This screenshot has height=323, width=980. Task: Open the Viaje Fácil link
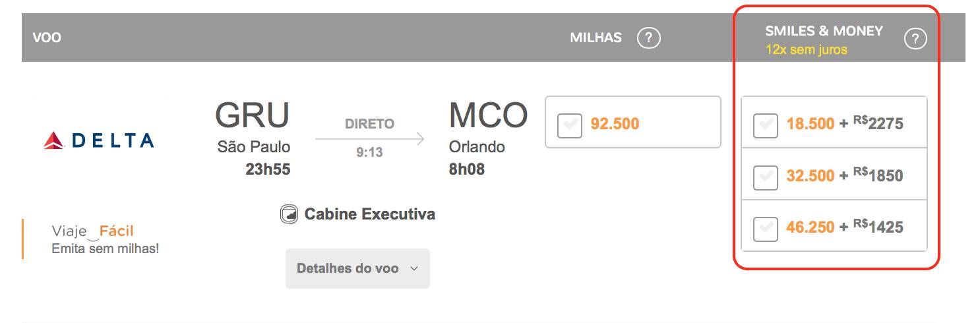pos(93,231)
